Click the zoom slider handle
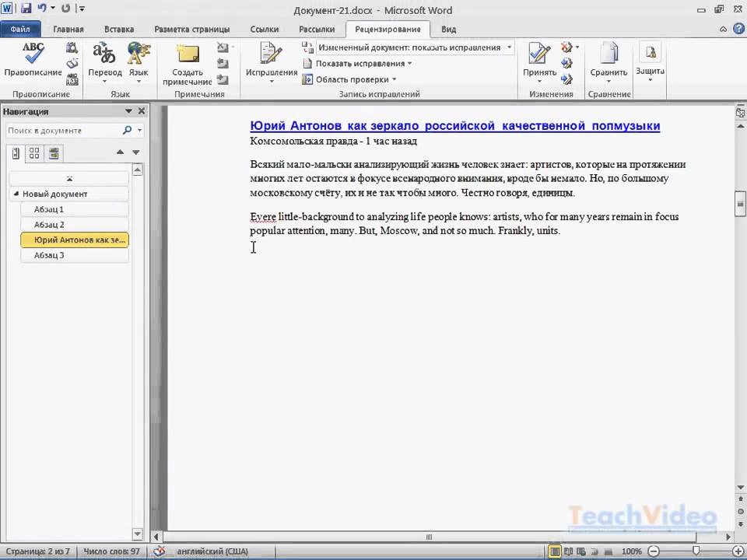 point(696,551)
